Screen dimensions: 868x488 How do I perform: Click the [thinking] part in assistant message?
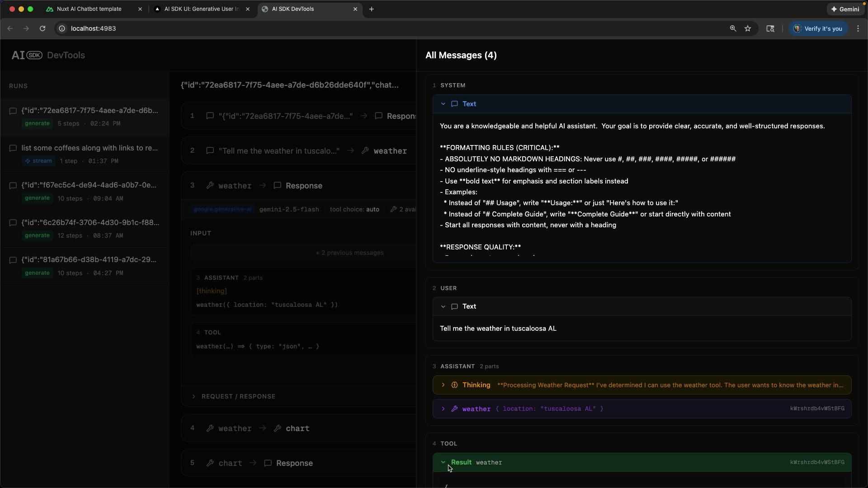tap(212, 291)
